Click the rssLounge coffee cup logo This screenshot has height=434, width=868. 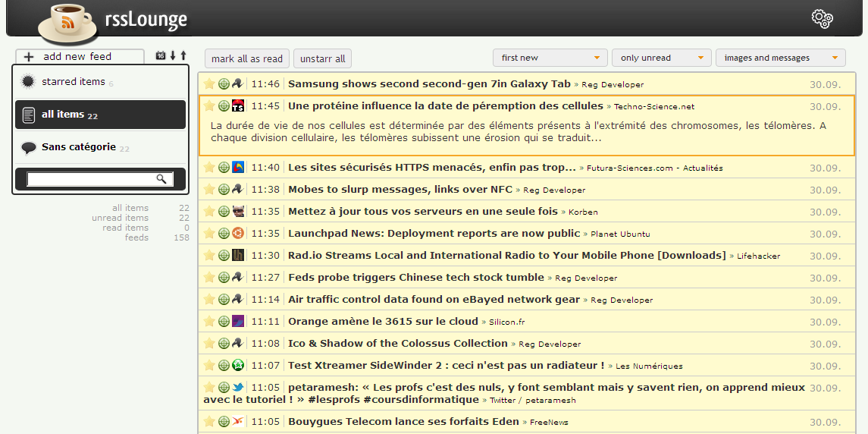coord(67,24)
